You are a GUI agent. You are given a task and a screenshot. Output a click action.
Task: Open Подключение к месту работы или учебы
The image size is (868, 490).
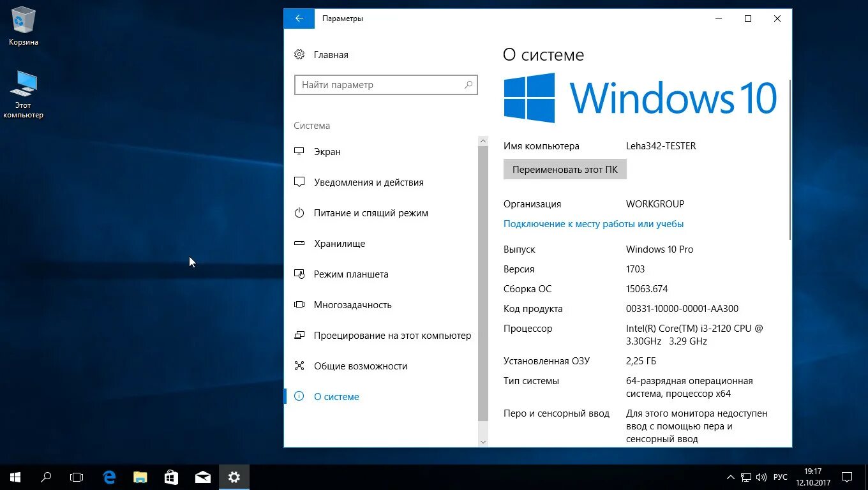[594, 224]
